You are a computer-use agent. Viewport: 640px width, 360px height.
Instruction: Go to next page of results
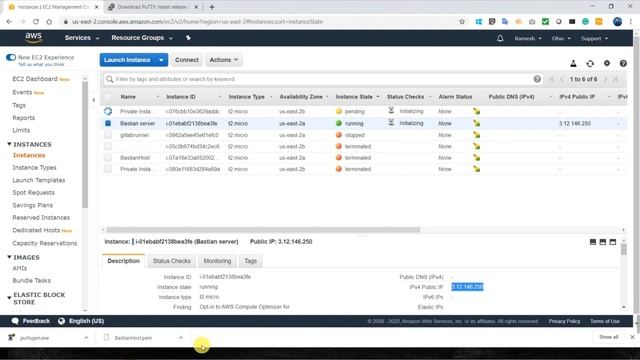[x=605, y=79]
